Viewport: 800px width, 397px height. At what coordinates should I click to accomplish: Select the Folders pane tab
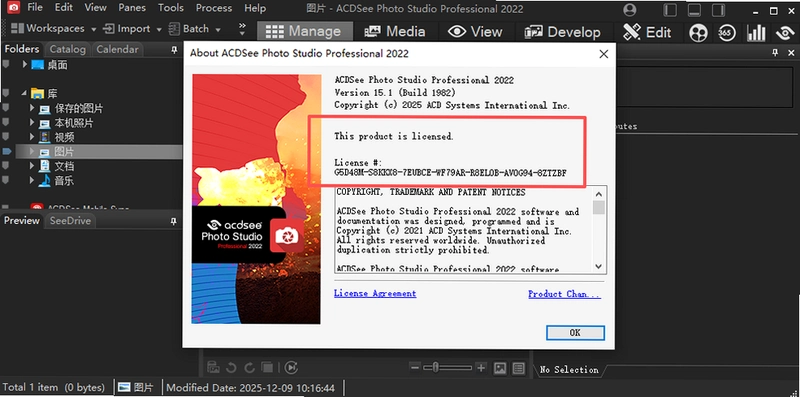(22, 49)
